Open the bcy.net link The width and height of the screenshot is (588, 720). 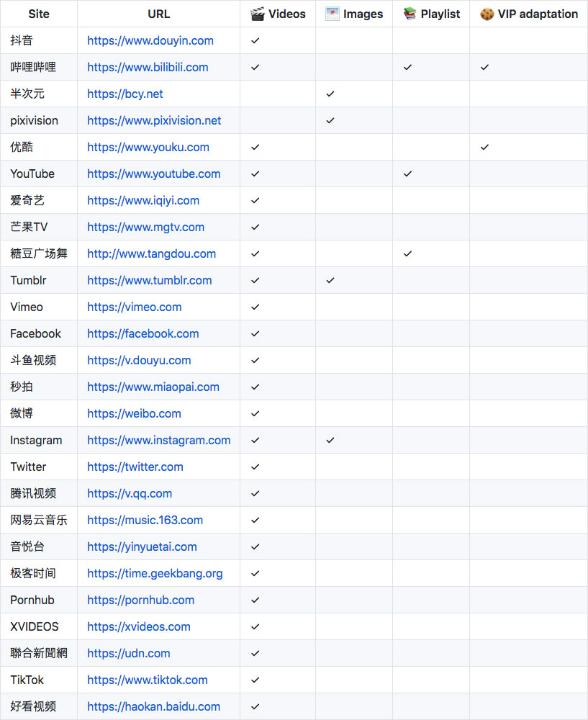click(x=125, y=94)
